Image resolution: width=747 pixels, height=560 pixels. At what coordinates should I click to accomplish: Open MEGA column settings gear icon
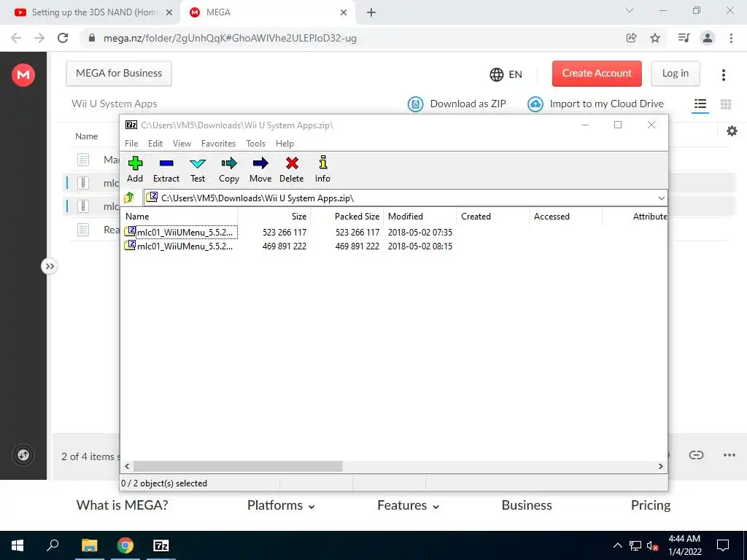(732, 131)
